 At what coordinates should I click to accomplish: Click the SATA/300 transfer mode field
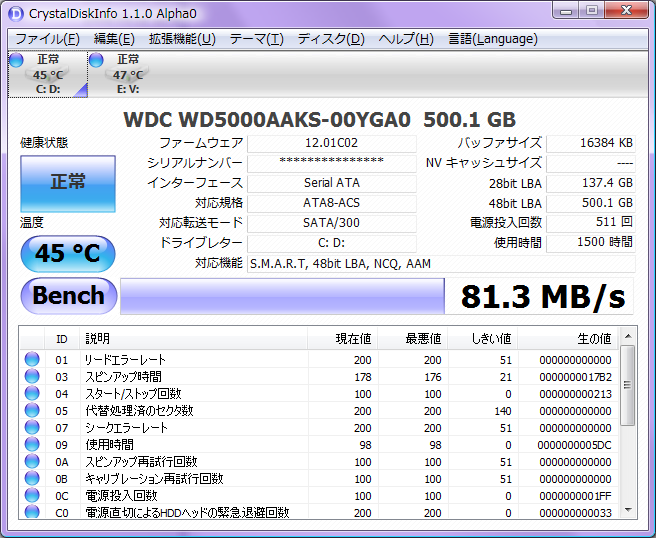tap(331, 223)
